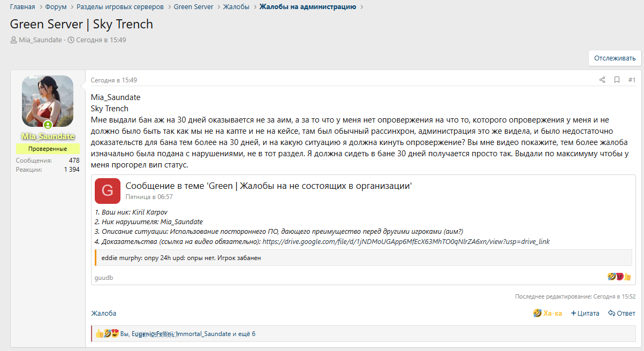Screen dimensions: 644x351
Task: Quote the post with +Цитата
Action: point(585,313)
